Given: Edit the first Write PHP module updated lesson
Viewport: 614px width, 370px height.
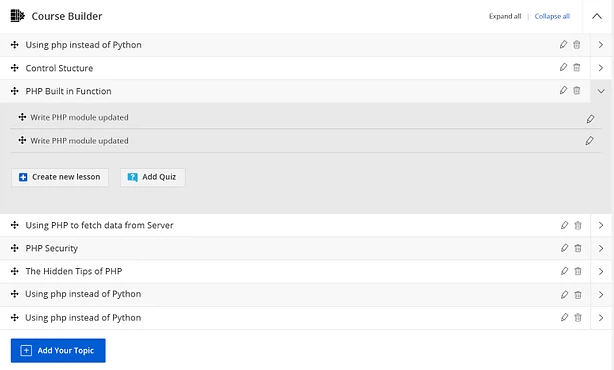Looking at the screenshot, I should [x=590, y=119].
